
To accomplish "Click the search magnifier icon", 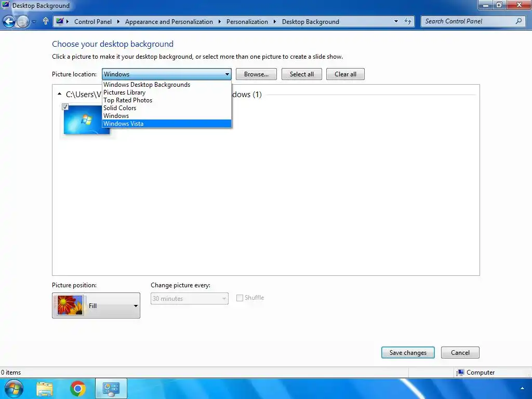I will tap(519, 21).
